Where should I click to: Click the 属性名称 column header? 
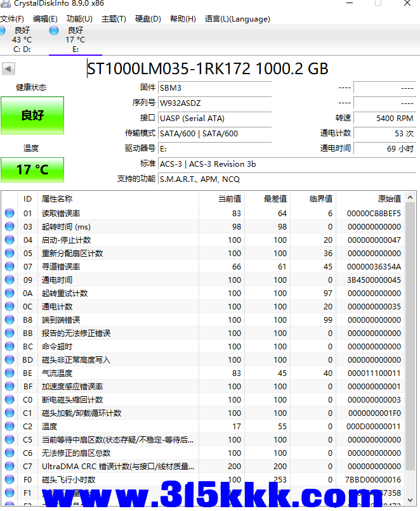(57, 199)
